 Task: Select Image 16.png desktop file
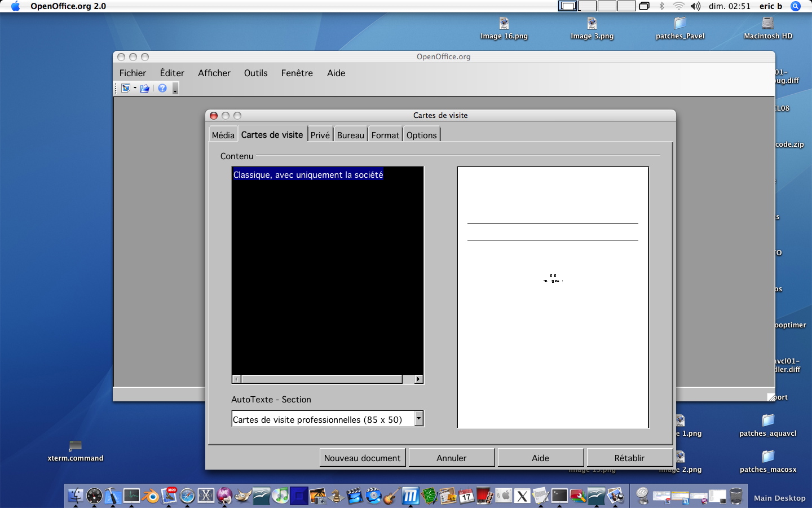tap(504, 28)
